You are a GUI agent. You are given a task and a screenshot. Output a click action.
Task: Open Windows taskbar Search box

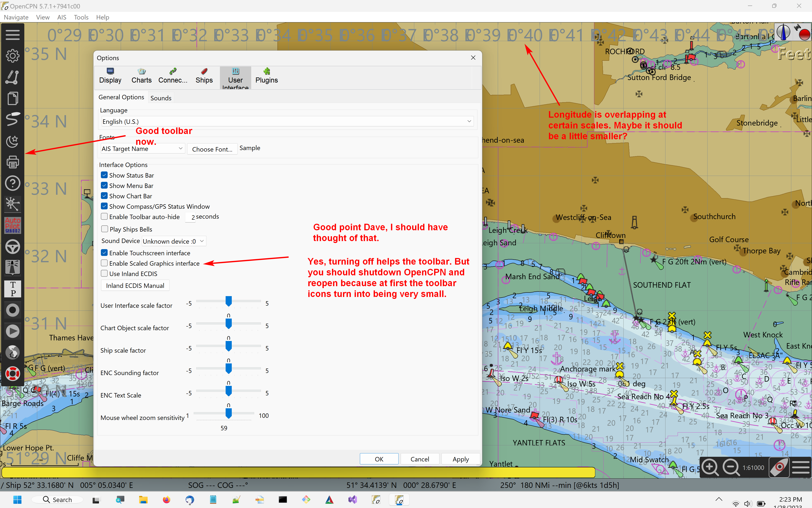[x=57, y=500]
